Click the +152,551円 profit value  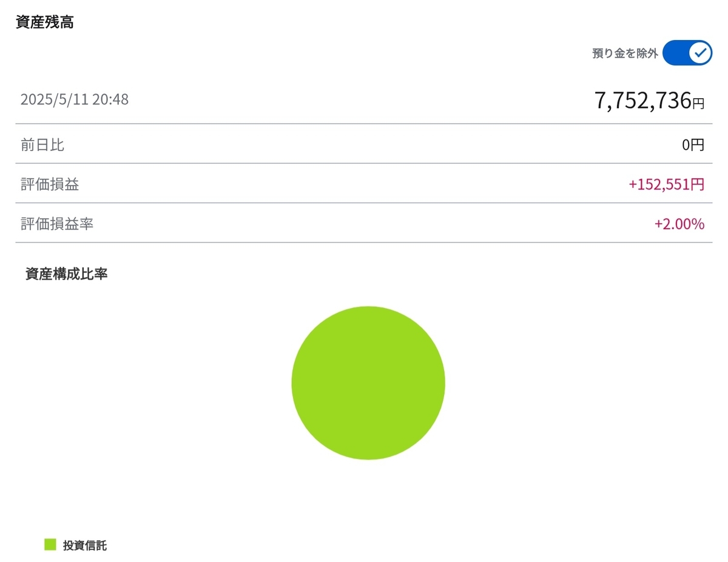click(x=667, y=184)
